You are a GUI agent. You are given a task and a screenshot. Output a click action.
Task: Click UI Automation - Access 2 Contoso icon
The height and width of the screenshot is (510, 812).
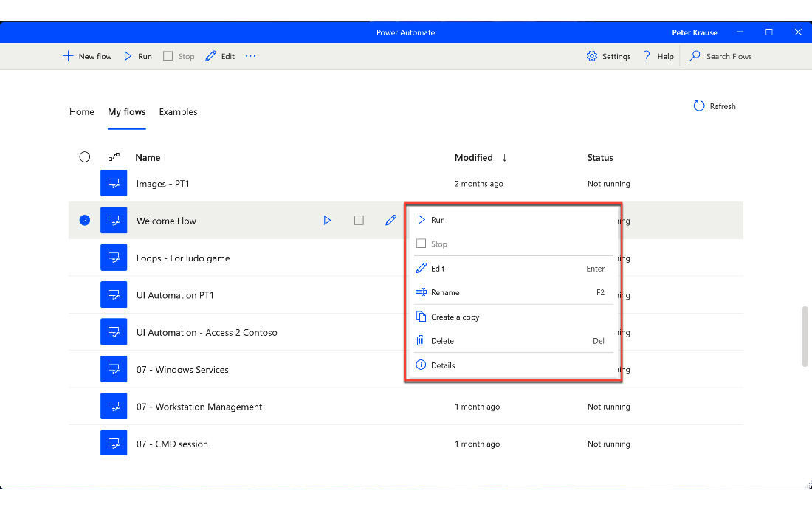(114, 332)
